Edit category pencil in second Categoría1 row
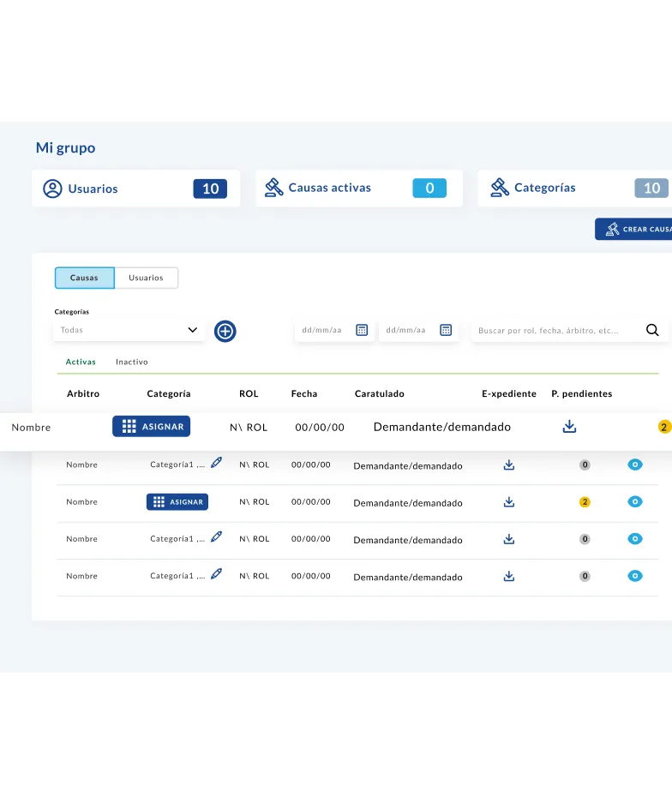 (x=216, y=536)
